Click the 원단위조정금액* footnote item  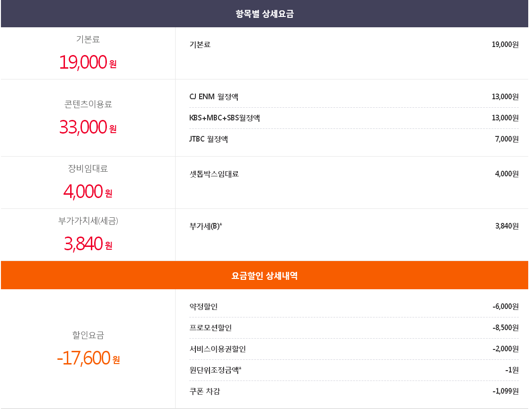tap(215, 370)
